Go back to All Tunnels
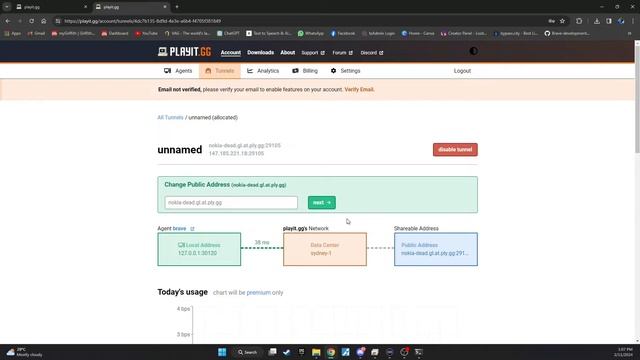Screen dimensions: 640x360 point(170,118)
